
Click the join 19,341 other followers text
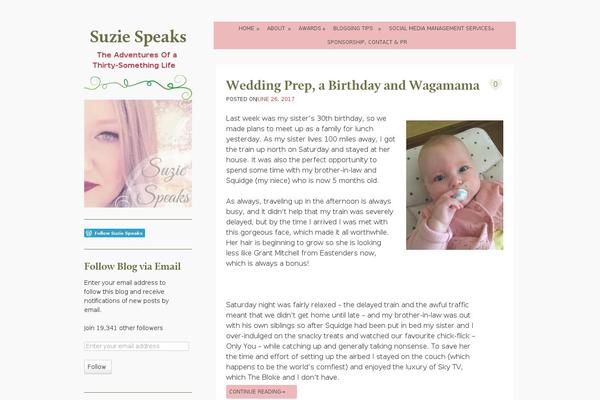[123, 328]
